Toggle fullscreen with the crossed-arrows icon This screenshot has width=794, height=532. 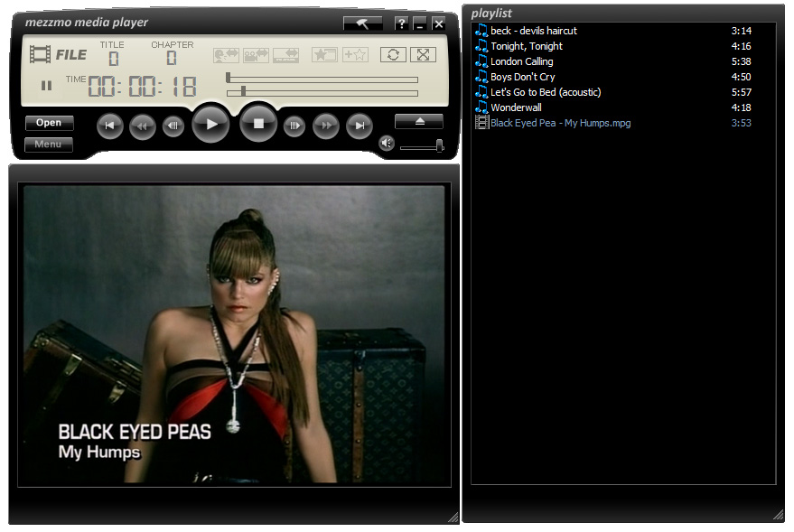pos(423,55)
